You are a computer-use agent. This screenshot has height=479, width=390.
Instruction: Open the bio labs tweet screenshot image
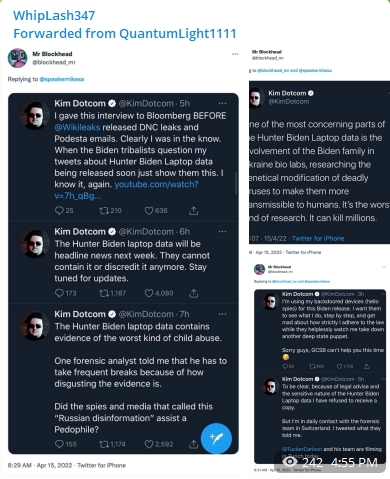click(x=319, y=162)
